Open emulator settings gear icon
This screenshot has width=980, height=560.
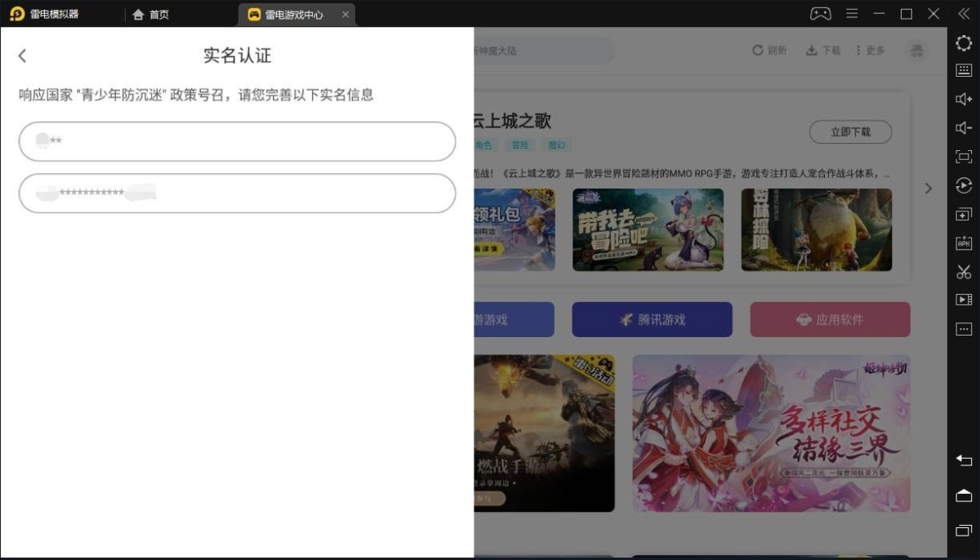[964, 43]
